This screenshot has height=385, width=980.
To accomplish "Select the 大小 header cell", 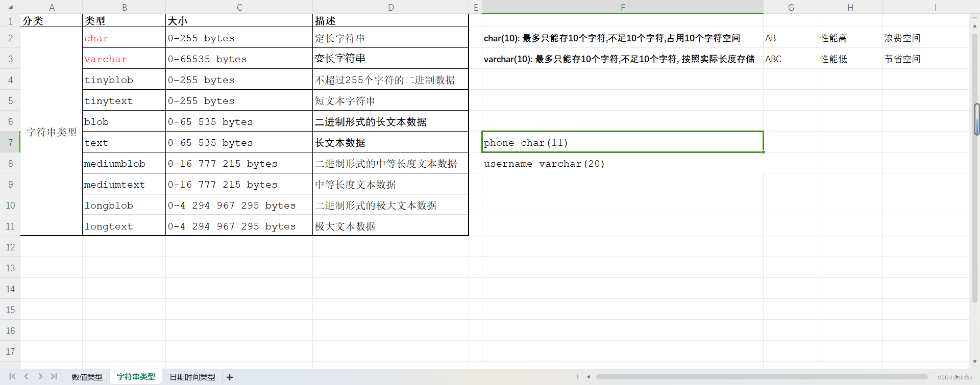I will pos(239,21).
